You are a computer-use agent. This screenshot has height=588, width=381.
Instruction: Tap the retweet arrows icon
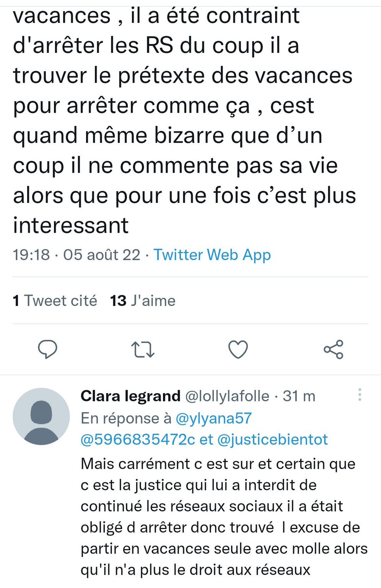[x=143, y=350]
